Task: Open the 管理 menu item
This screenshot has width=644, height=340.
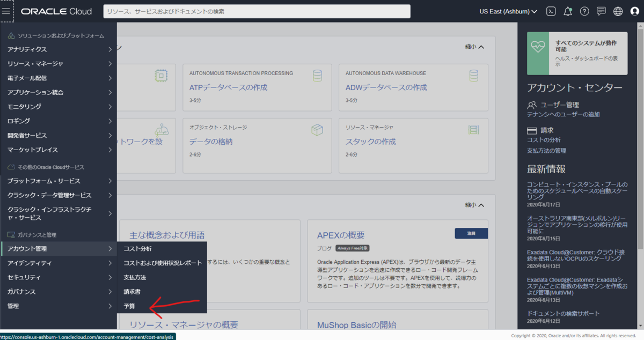Action: click(58, 306)
